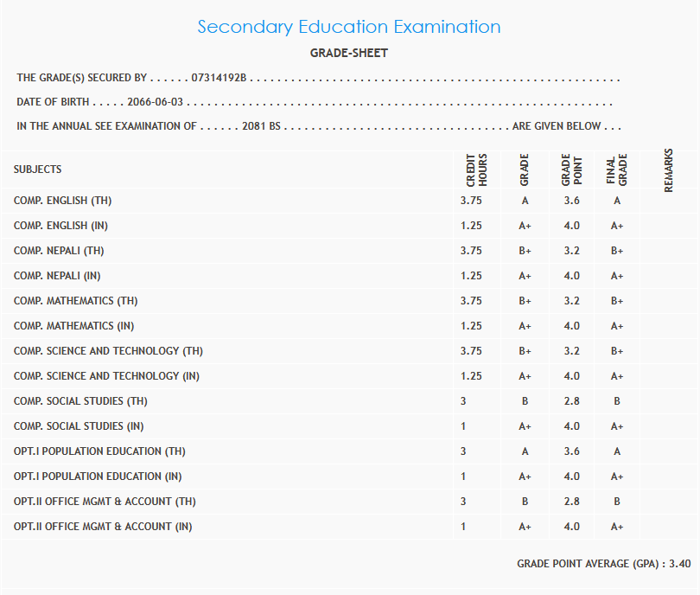Click COMP. SCIENCE AND TECHNOLOGY (IN) row label
Image resolution: width=700 pixels, height=595 pixels.
pyautogui.click(x=108, y=376)
